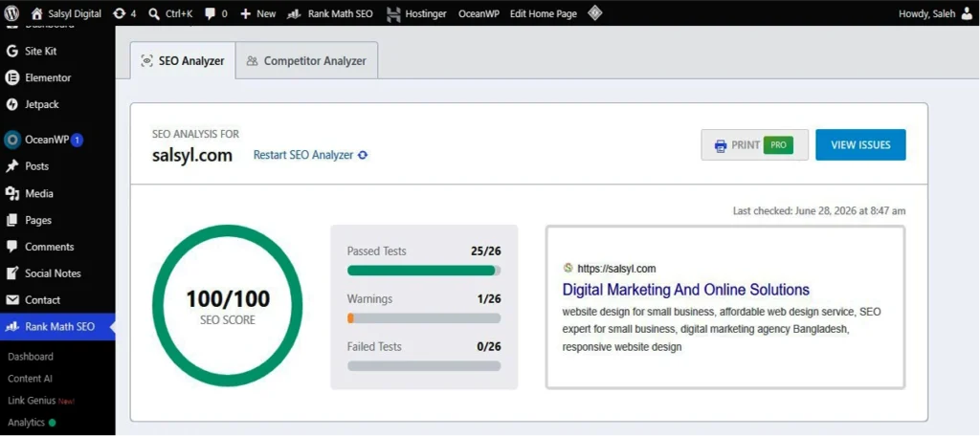Click the green PRO badge on Print
This screenshot has width=980, height=436.
[x=778, y=145]
